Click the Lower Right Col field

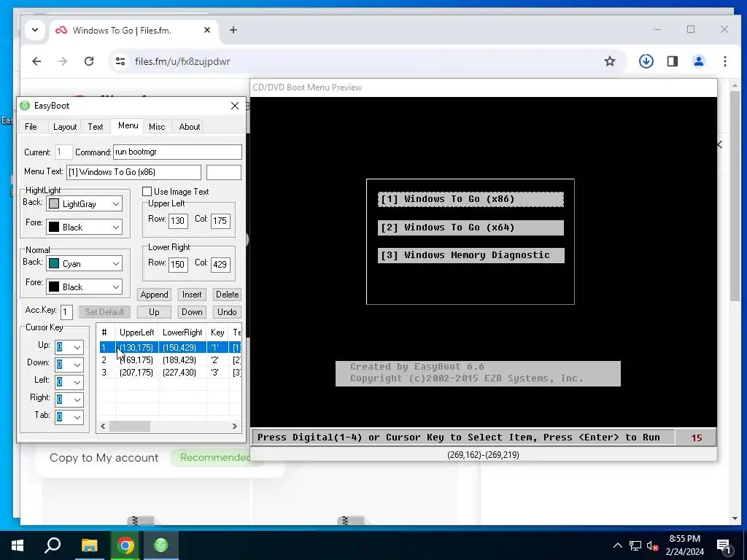tap(220, 264)
